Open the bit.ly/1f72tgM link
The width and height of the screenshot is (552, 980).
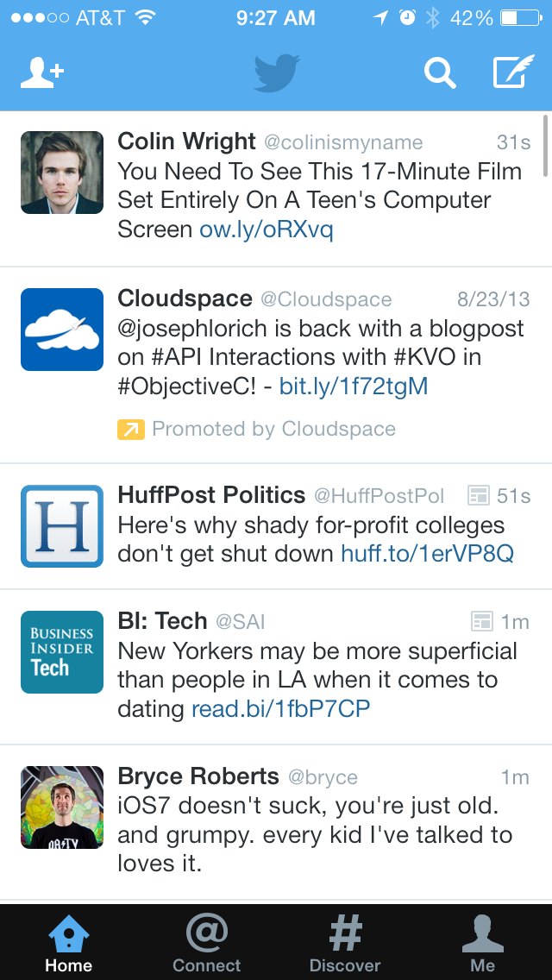(354, 386)
